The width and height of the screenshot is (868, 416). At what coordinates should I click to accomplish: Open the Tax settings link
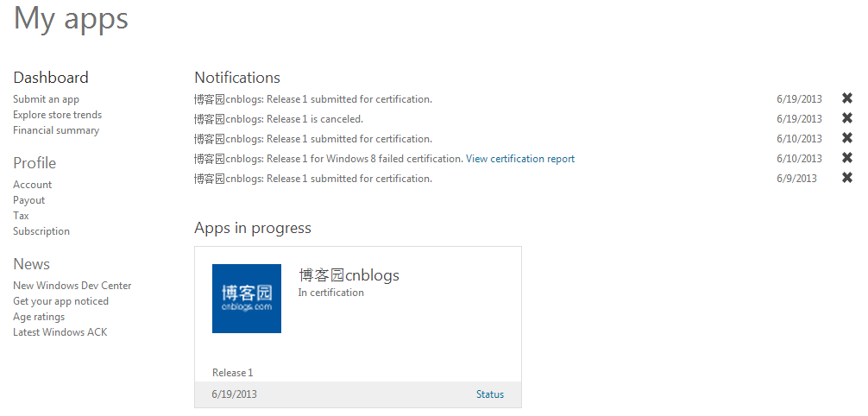click(21, 216)
